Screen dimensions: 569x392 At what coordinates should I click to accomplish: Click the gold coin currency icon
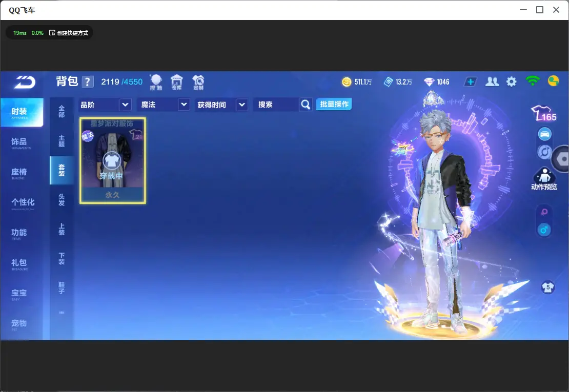[347, 82]
